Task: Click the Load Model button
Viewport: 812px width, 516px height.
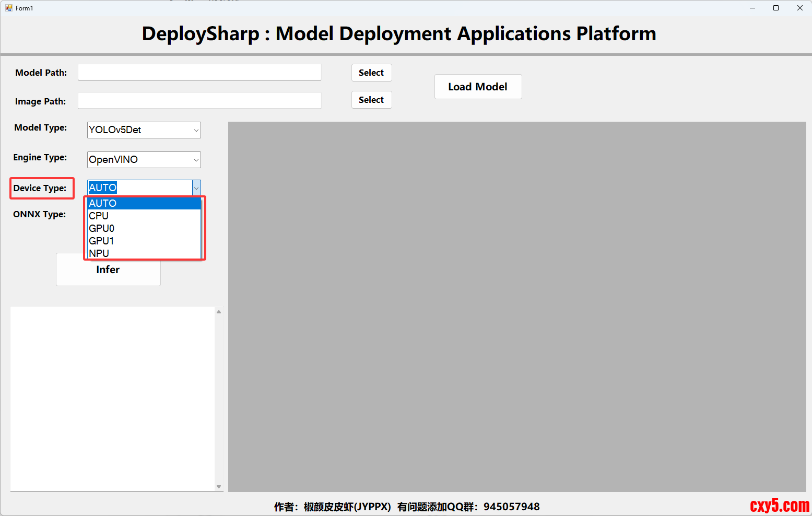Action: coord(478,87)
